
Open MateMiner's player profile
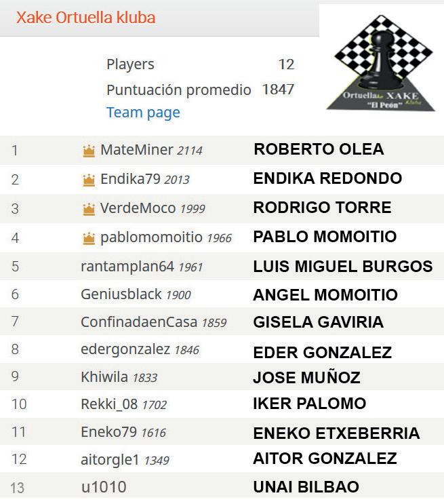136,150
